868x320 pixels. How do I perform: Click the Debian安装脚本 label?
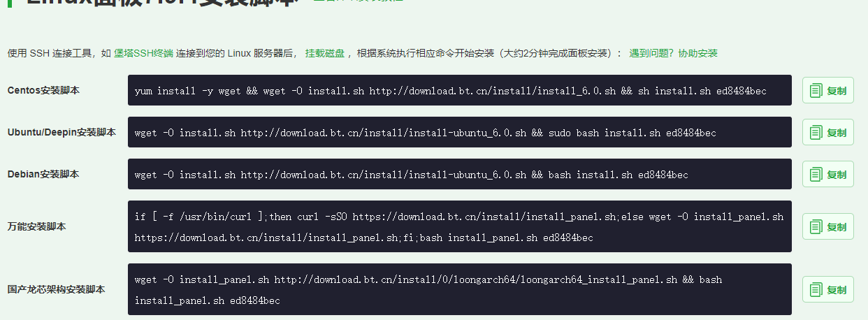(x=43, y=174)
